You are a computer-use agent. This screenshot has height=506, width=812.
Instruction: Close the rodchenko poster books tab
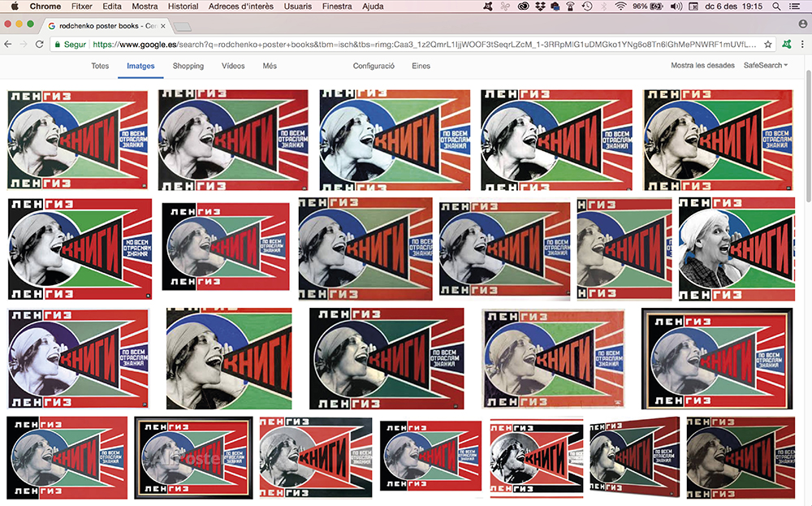pyautogui.click(x=163, y=26)
